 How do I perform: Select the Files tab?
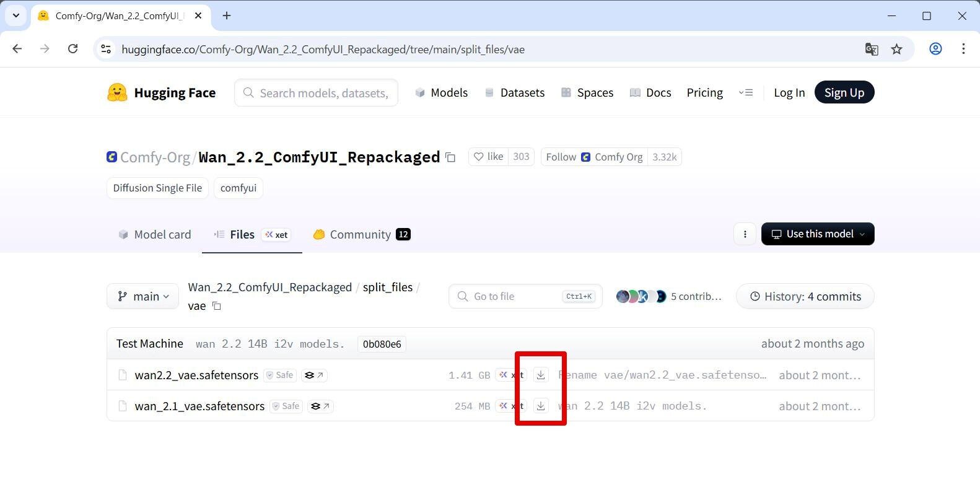(252, 234)
